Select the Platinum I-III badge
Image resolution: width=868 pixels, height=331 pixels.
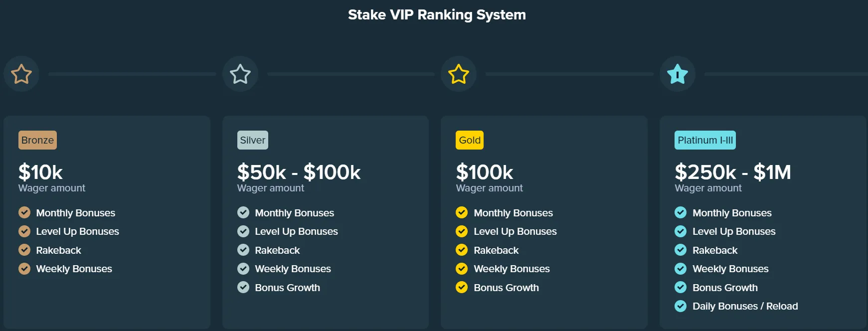point(705,140)
